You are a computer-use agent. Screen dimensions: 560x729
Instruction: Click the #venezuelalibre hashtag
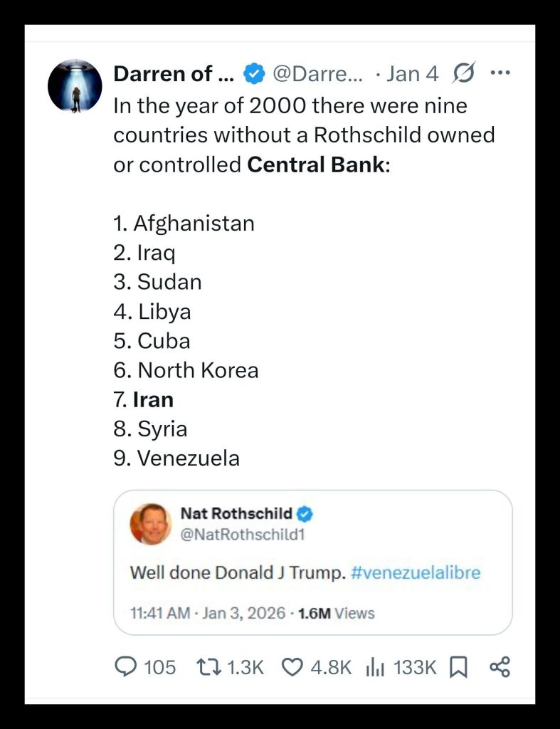[416, 572]
